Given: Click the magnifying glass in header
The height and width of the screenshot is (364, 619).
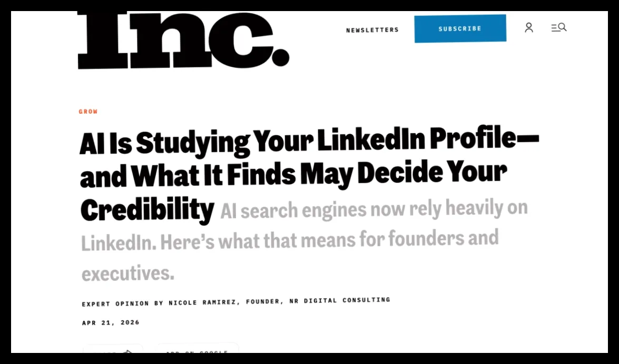Looking at the screenshot, I should point(563,27).
